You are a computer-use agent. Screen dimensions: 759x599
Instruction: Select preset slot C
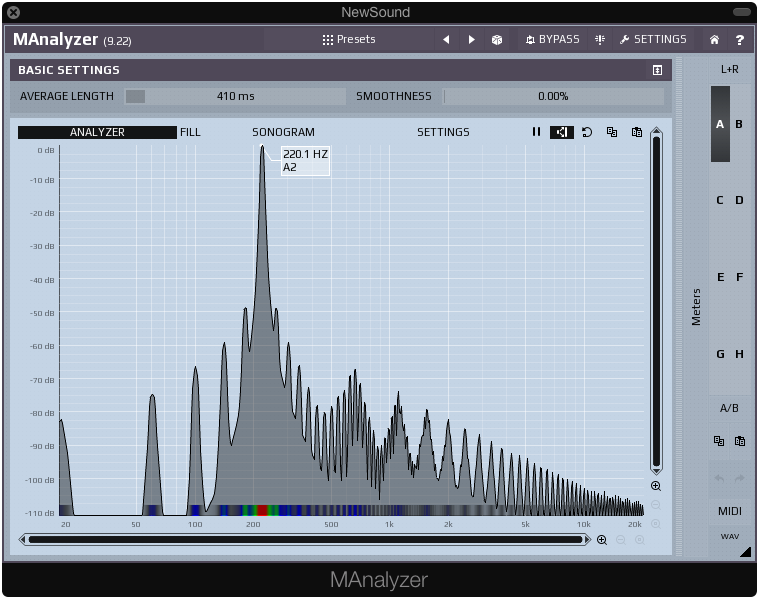click(720, 200)
